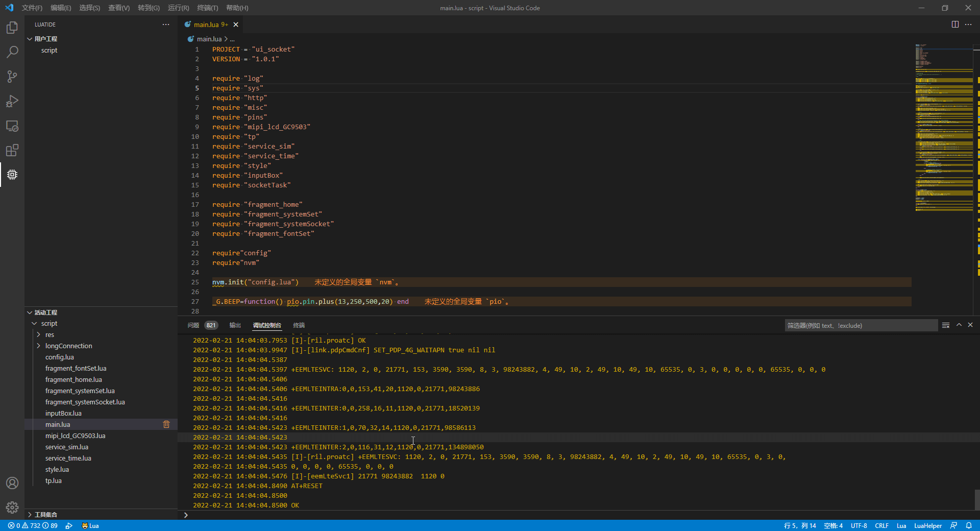The height and width of the screenshot is (531, 980).
Task: Split the editor to the right
Action: pyautogui.click(x=955, y=25)
